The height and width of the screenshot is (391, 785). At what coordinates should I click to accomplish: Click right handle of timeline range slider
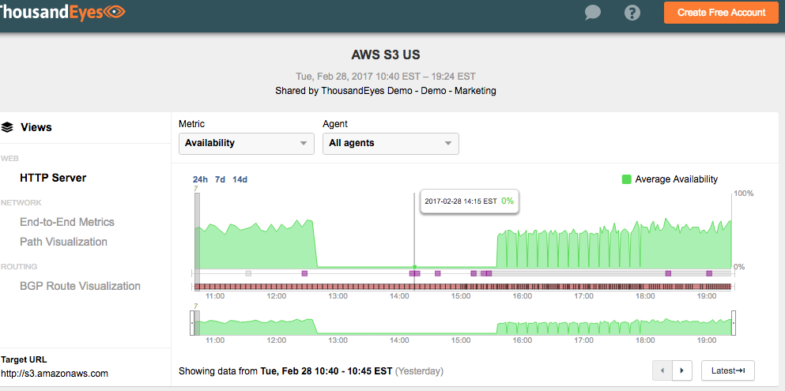point(734,323)
